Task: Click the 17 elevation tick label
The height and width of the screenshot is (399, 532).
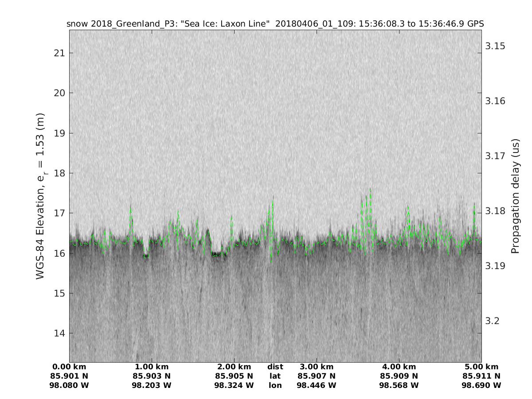Action: coord(59,213)
